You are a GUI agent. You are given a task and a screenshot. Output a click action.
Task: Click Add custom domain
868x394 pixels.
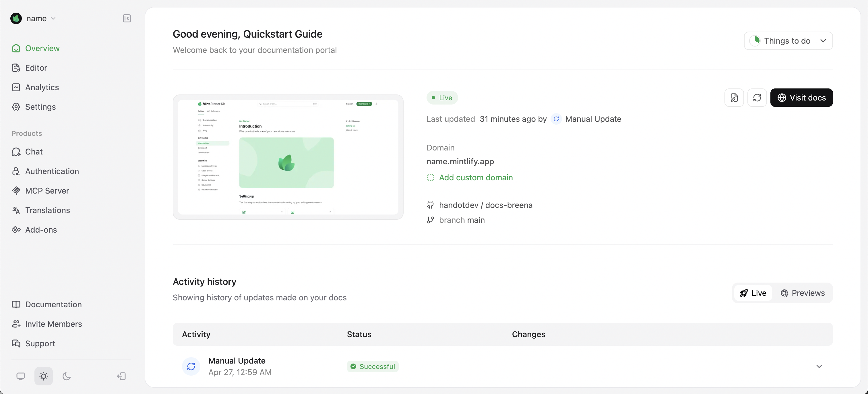475,178
